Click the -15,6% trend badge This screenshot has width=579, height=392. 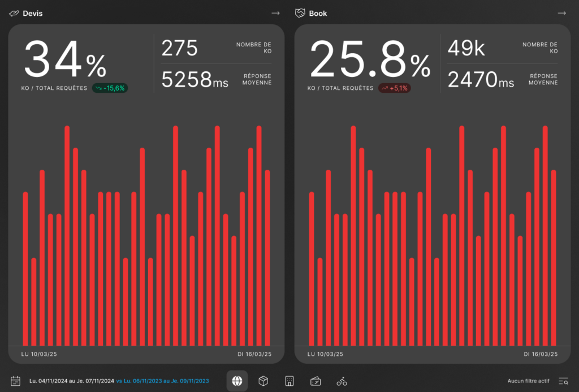(110, 88)
